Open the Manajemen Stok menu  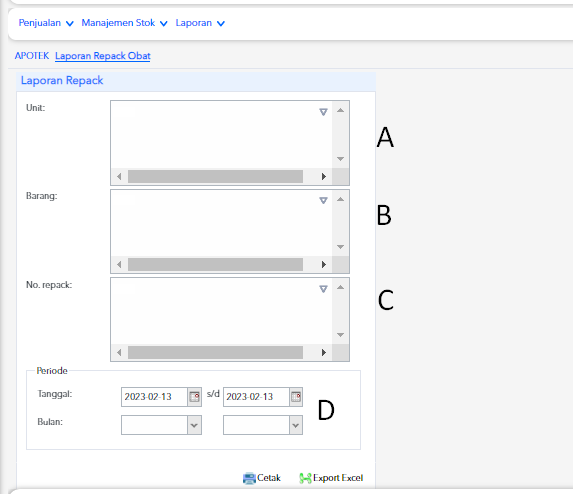point(124,23)
